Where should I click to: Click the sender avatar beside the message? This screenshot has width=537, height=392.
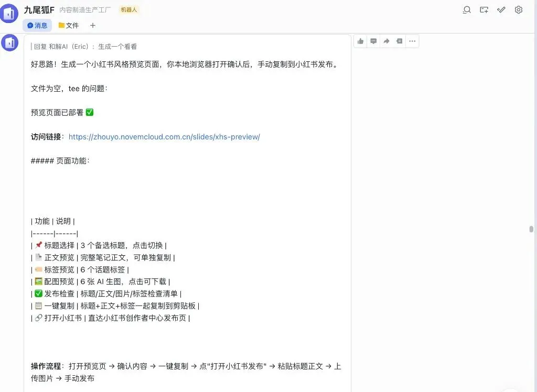tap(9, 43)
